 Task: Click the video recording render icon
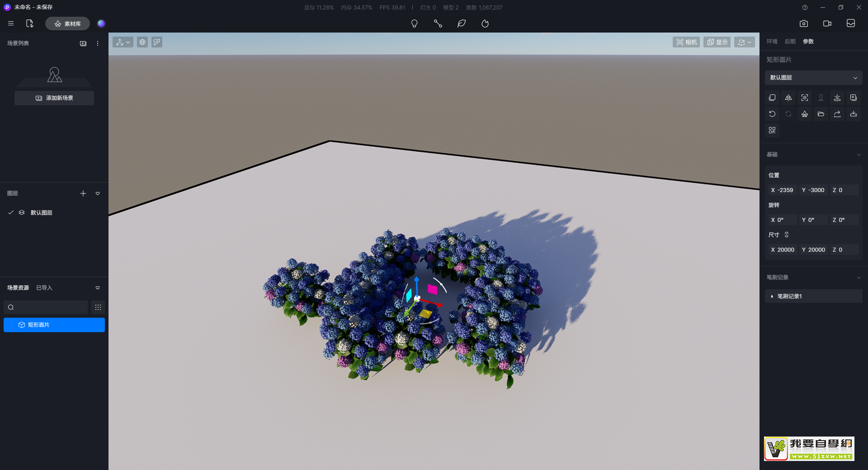pos(827,23)
